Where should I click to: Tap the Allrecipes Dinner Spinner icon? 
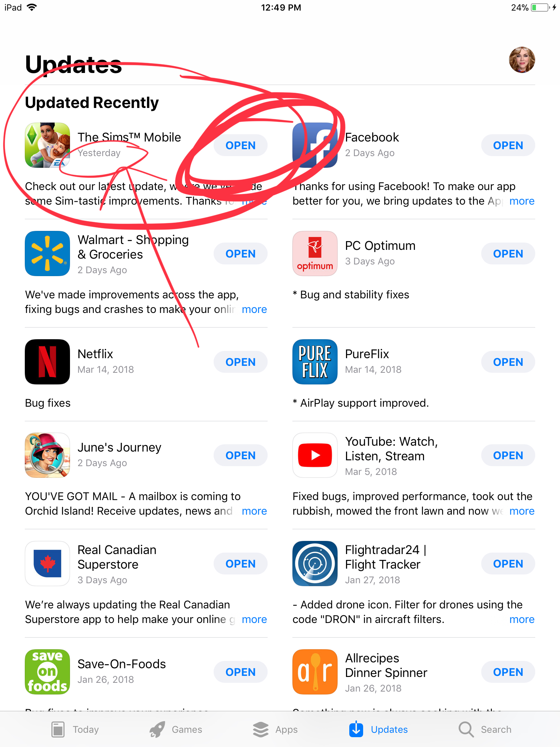[x=315, y=672]
